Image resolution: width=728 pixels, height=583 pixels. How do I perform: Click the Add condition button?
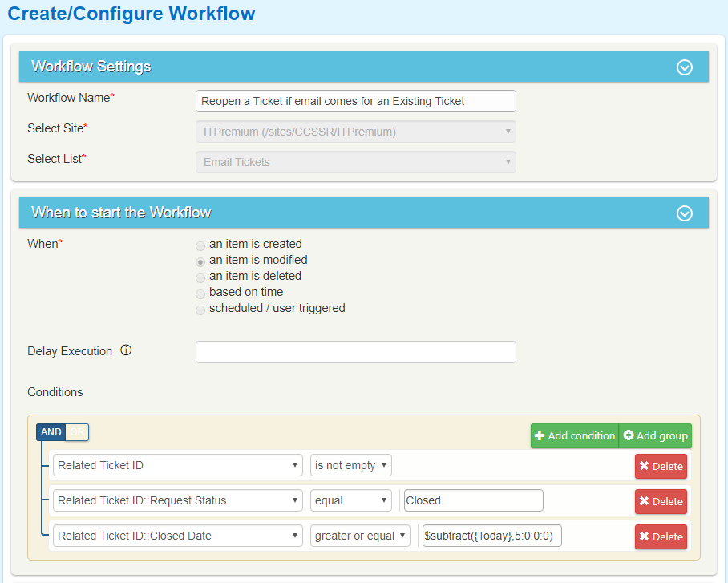(574, 435)
